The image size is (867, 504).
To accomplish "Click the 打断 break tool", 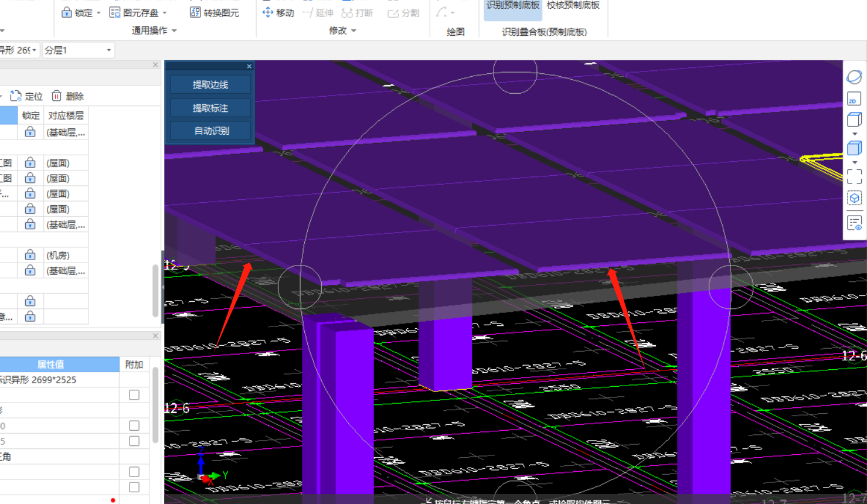I will 358,12.
